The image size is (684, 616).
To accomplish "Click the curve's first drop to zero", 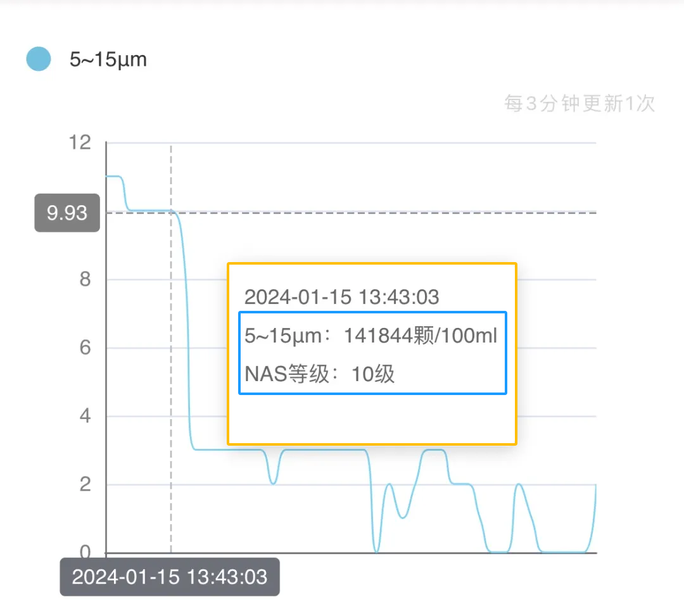I will click(x=376, y=551).
